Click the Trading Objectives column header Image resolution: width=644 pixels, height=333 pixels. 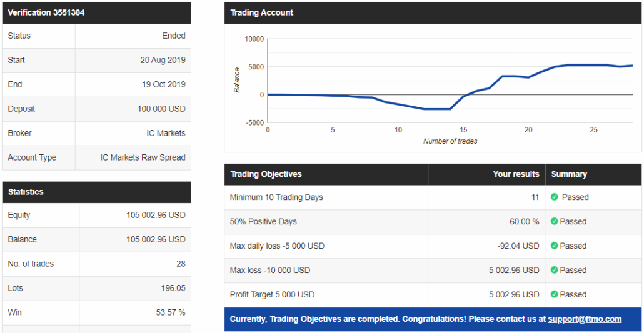click(x=326, y=174)
